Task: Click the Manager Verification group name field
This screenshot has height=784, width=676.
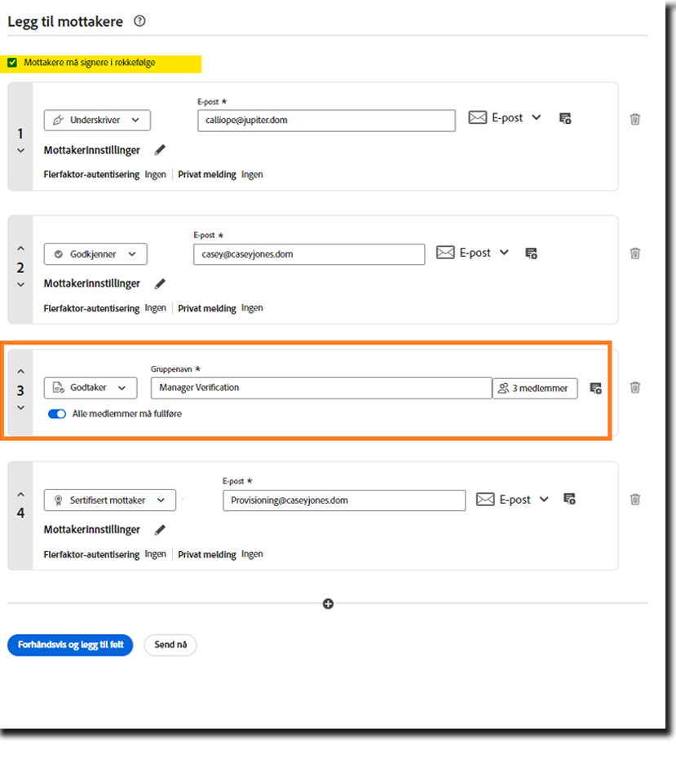Action: pos(320,388)
